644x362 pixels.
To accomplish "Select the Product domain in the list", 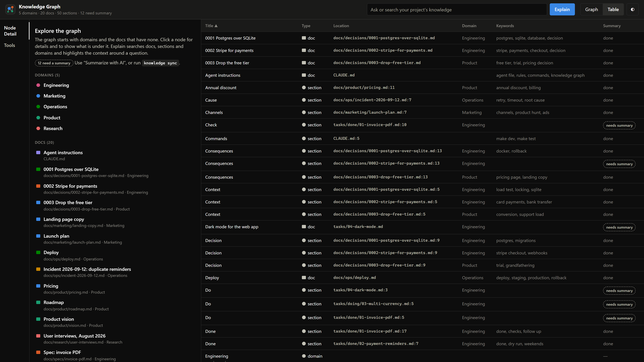I will (x=52, y=118).
